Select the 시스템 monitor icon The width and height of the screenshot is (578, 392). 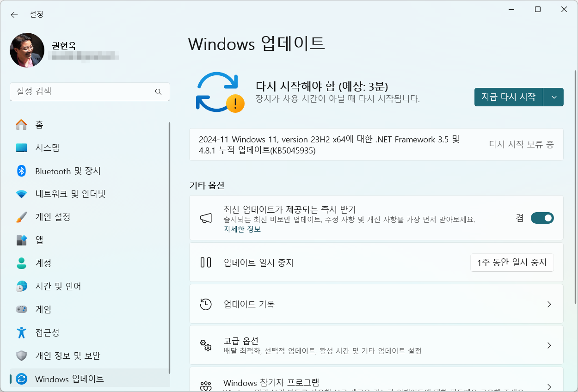(21, 148)
